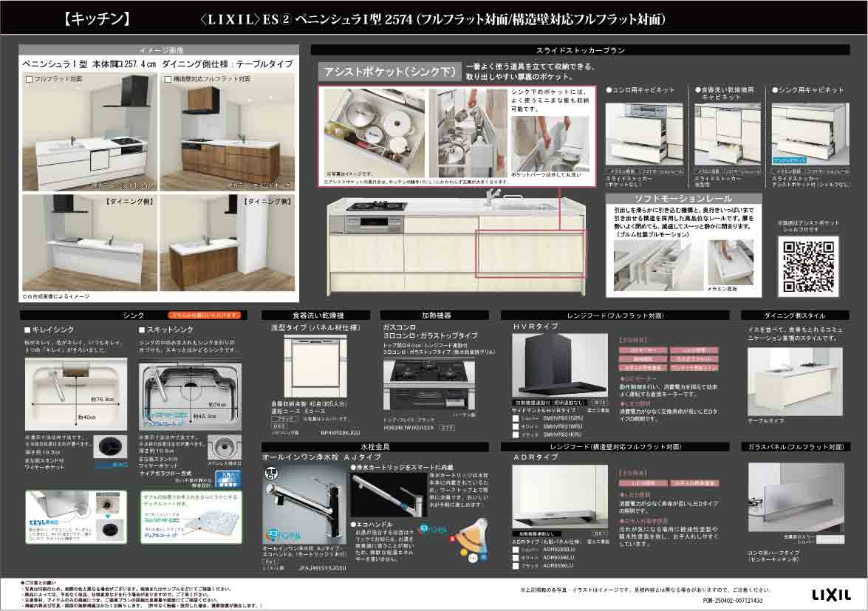Select the コンロ用キャビネット diagram icon

coord(646,133)
